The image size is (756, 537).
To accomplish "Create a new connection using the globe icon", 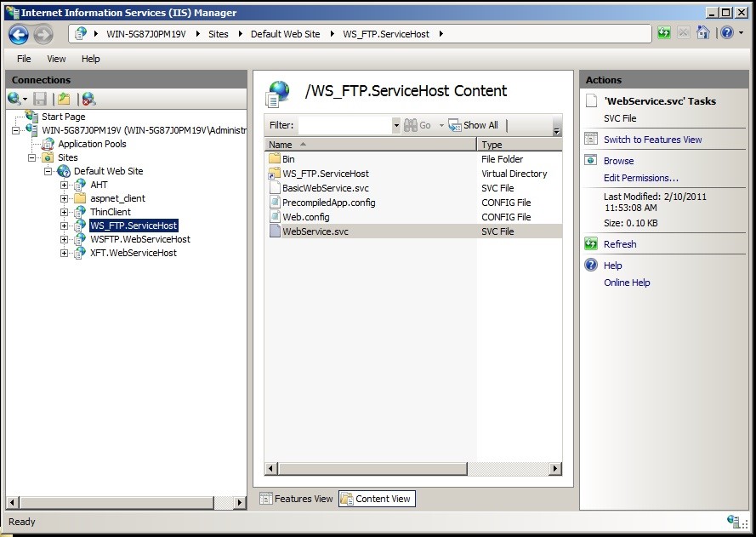I will click(12, 98).
